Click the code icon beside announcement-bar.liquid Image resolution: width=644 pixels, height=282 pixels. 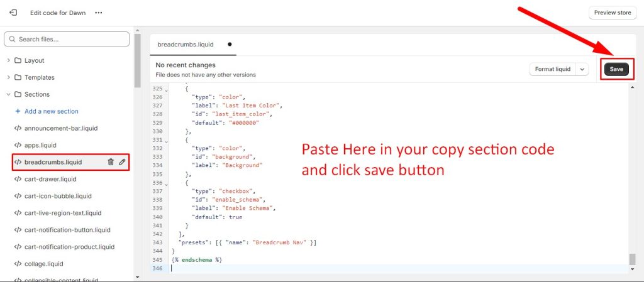[x=18, y=128]
